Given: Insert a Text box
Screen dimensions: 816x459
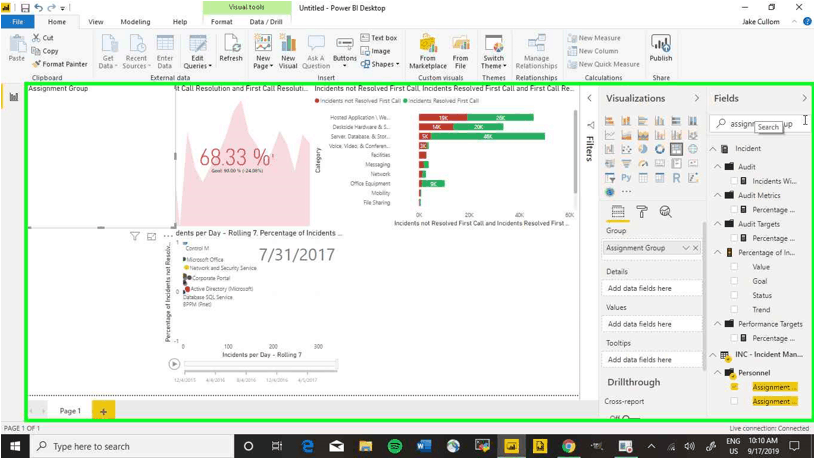Looking at the screenshot, I should pos(379,38).
